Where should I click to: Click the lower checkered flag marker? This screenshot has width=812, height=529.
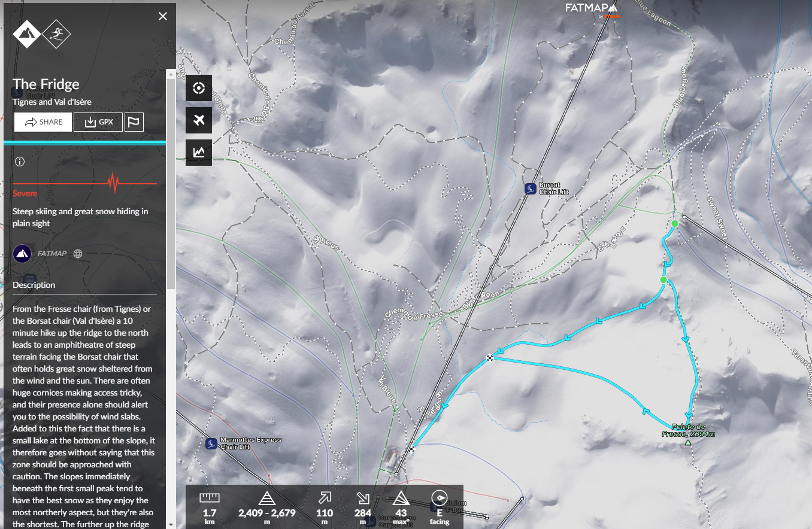[412, 448]
